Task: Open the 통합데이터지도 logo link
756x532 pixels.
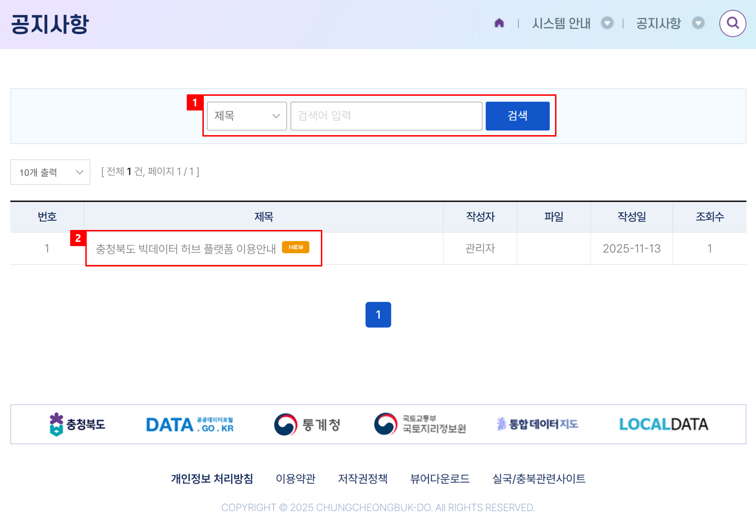Action: click(x=537, y=424)
